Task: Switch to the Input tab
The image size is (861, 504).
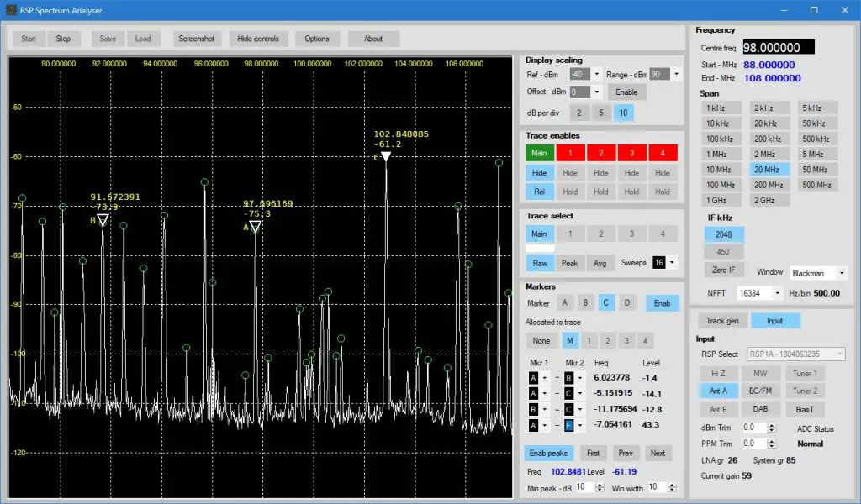Action: point(775,320)
